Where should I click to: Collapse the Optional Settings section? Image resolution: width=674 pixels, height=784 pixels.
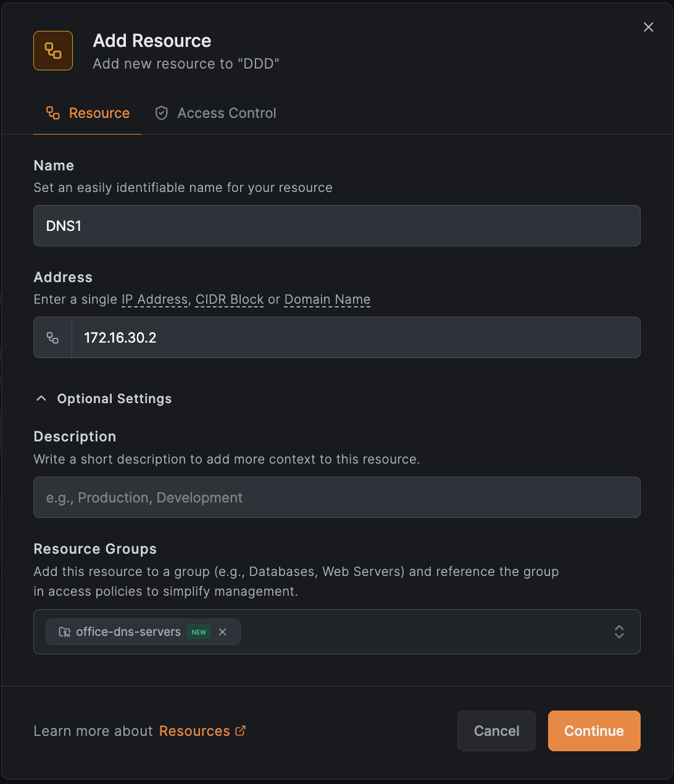pos(114,399)
